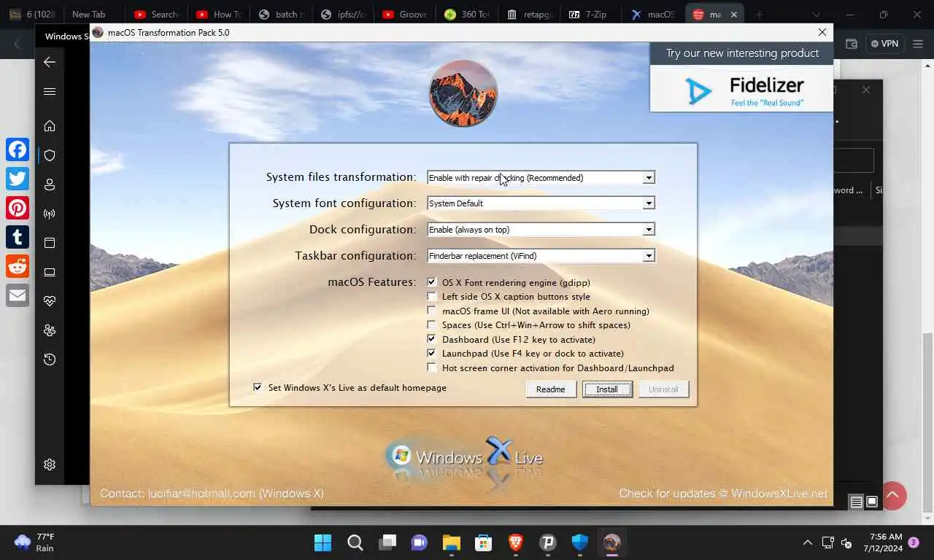Open the heart-pulse health icon in sidebar

point(50,300)
